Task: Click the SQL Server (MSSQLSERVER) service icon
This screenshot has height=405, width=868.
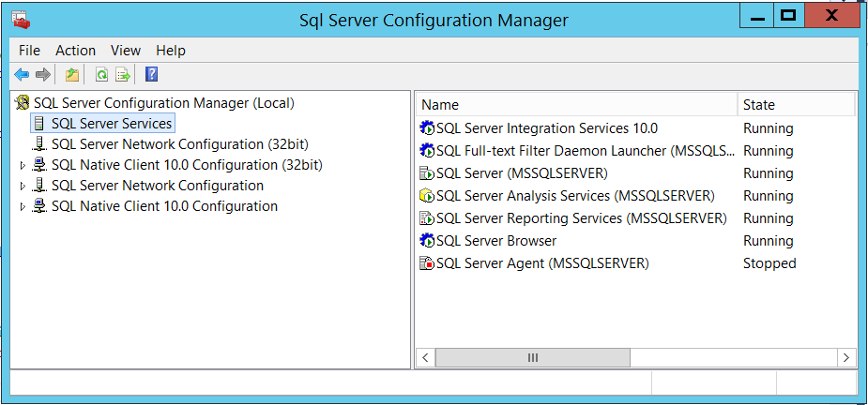Action: [427, 173]
